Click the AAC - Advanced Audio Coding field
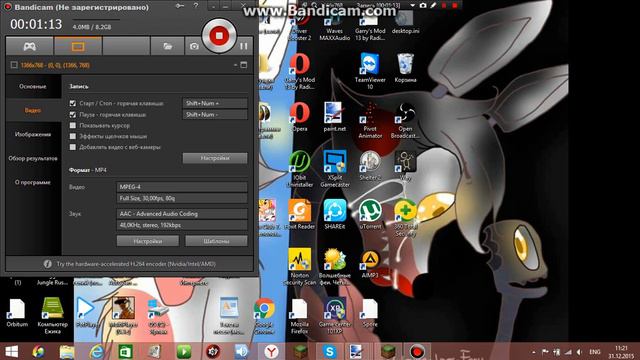Image resolution: width=640 pixels, height=360 pixels. (182, 214)
